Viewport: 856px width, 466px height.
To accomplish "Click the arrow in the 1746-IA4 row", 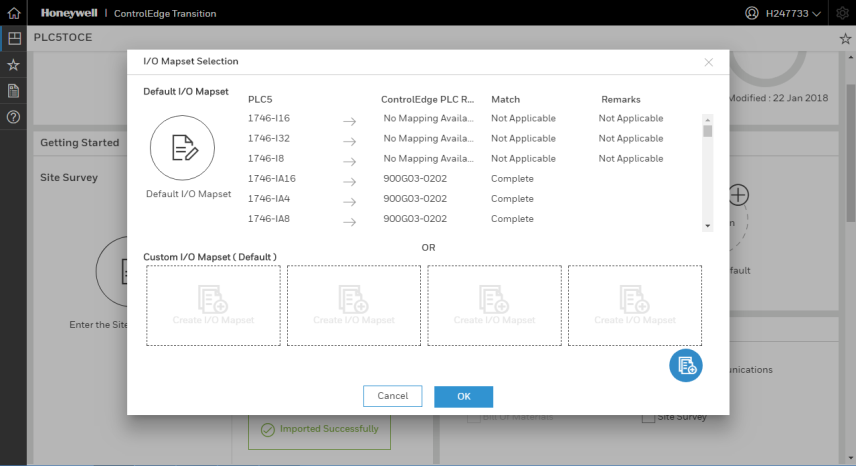I will click(x=349, y=202).
